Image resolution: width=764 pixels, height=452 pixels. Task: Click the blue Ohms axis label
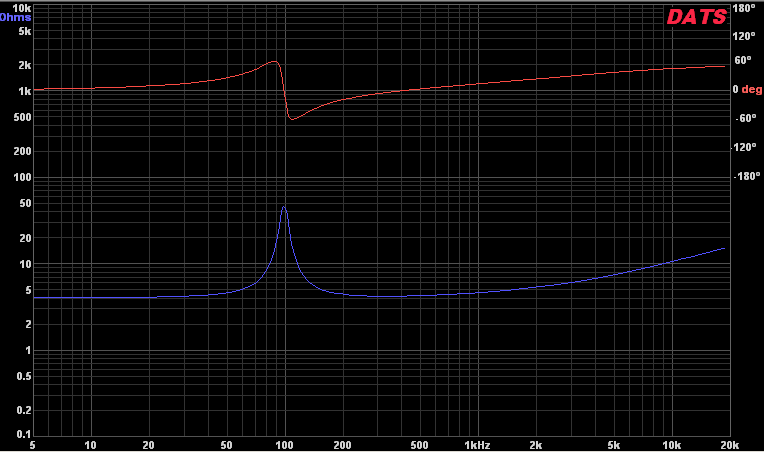[16, 18]
